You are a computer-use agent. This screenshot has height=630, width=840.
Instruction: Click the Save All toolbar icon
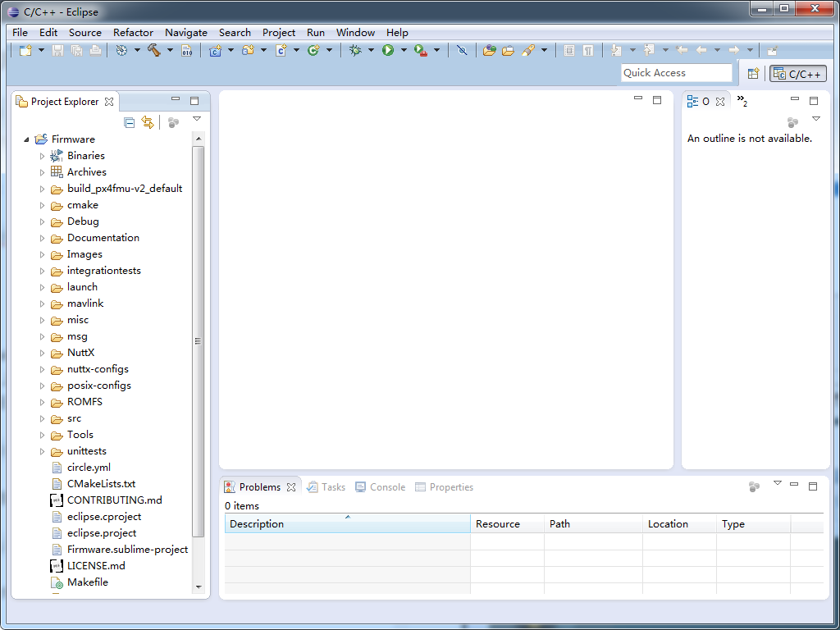(x=76, y=50)
